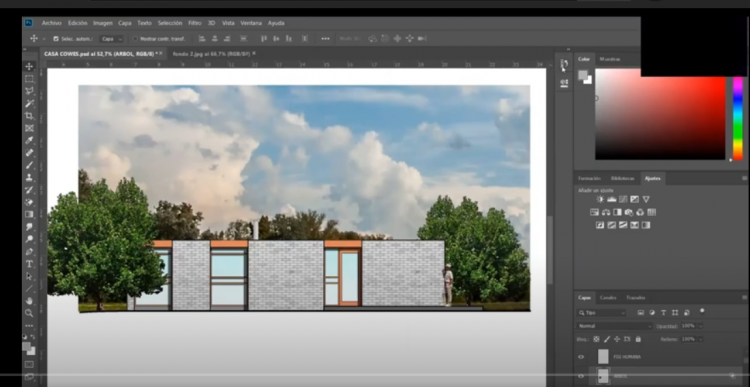The width and height of the screenshot is (750, 387).
Task: Add a Vibrance adjustment (triangle icon)
Action: coord(646,199)
